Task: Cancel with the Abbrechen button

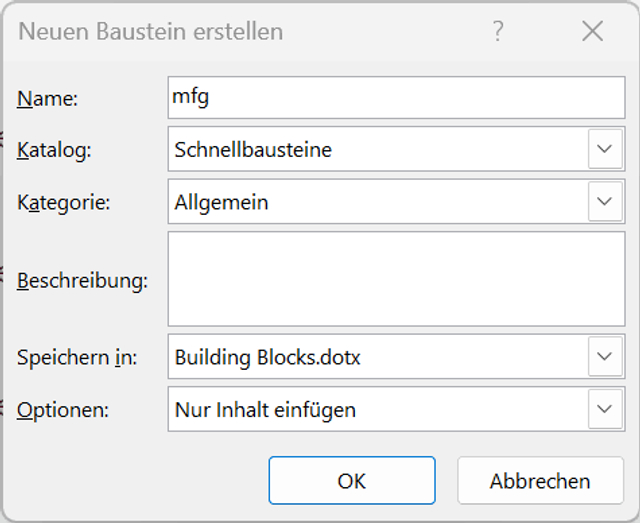Action: click(540, 481)
